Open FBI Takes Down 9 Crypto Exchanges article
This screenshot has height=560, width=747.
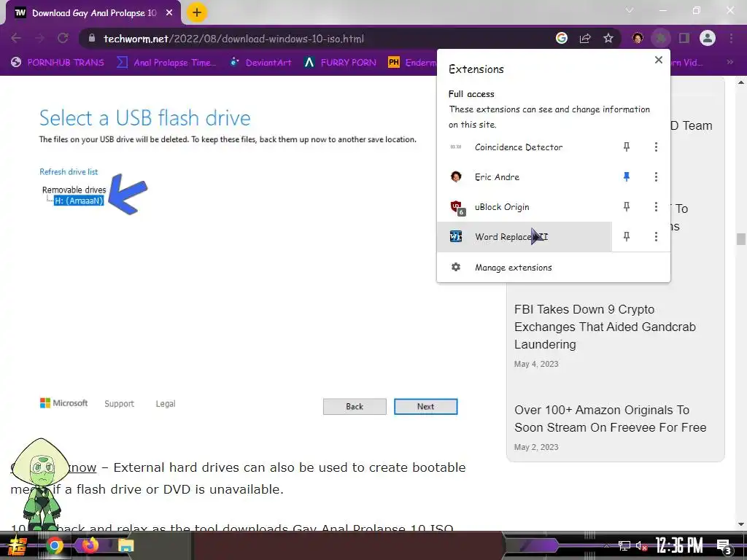(605, 327)
